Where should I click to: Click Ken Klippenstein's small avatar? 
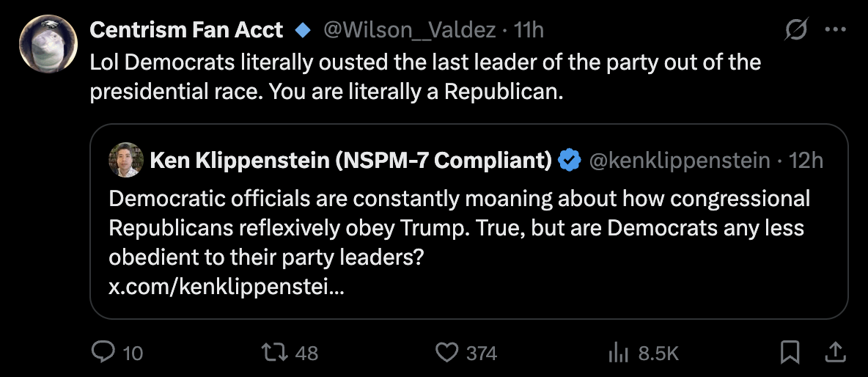click(x=125, y=159)
